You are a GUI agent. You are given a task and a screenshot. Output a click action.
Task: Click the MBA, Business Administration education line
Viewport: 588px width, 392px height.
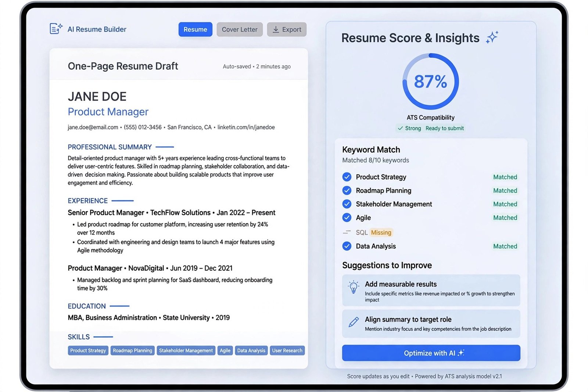(x=148, y=318)
